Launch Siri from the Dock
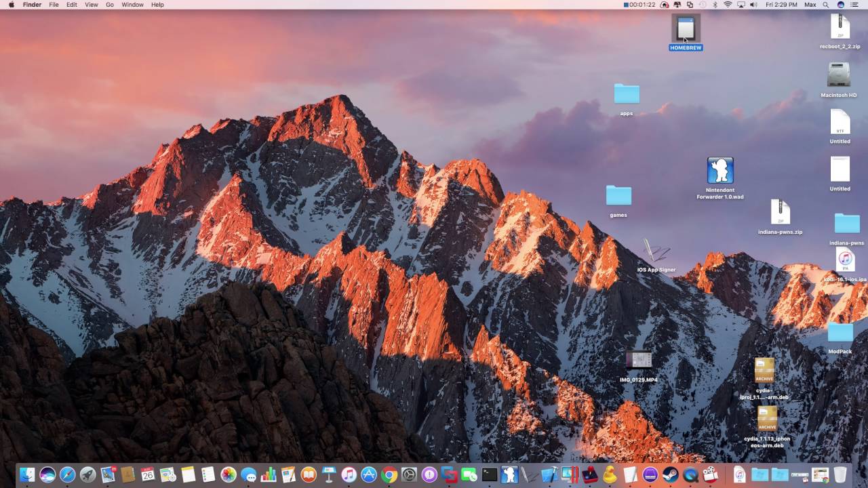 [47, 474]
